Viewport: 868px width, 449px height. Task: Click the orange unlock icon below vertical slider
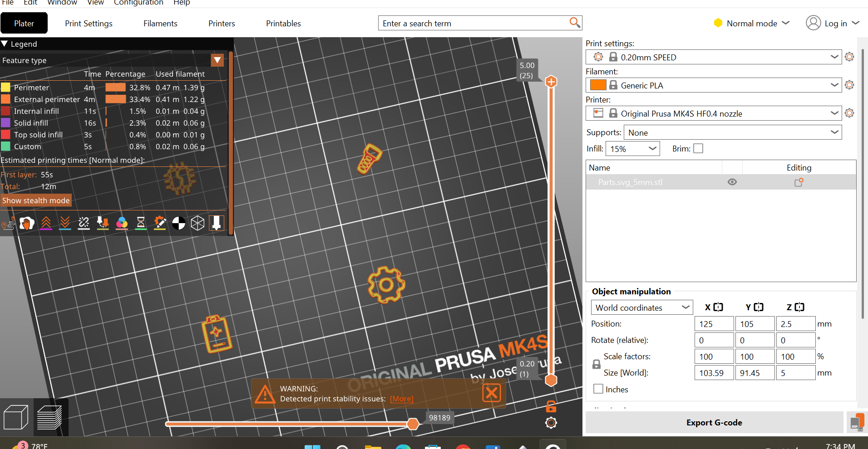tap(551, 406)
